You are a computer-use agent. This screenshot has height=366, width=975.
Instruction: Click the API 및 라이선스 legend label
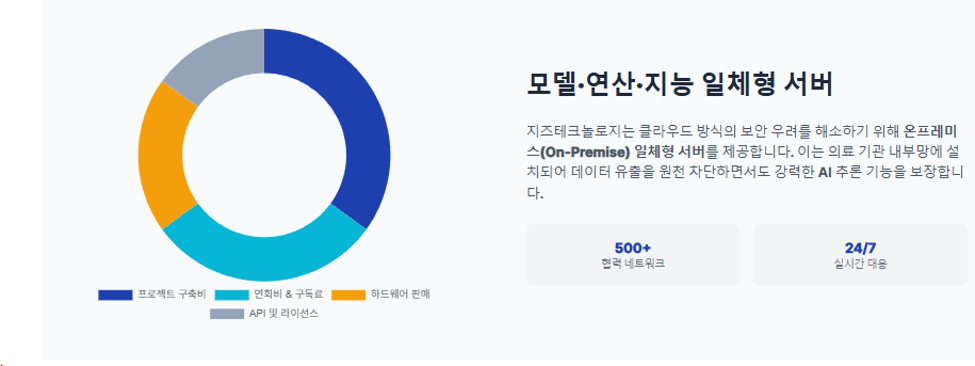coord(284,314)
